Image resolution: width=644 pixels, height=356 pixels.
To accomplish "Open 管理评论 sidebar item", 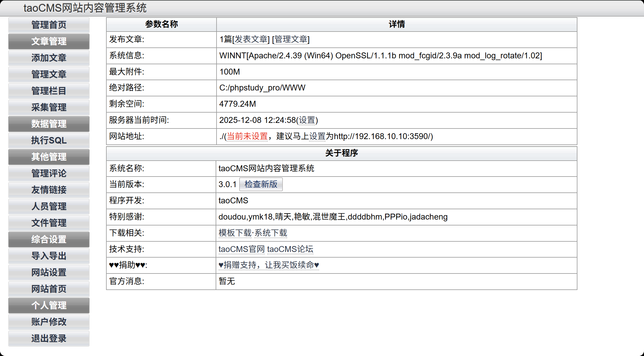I will tap(49, 173).
